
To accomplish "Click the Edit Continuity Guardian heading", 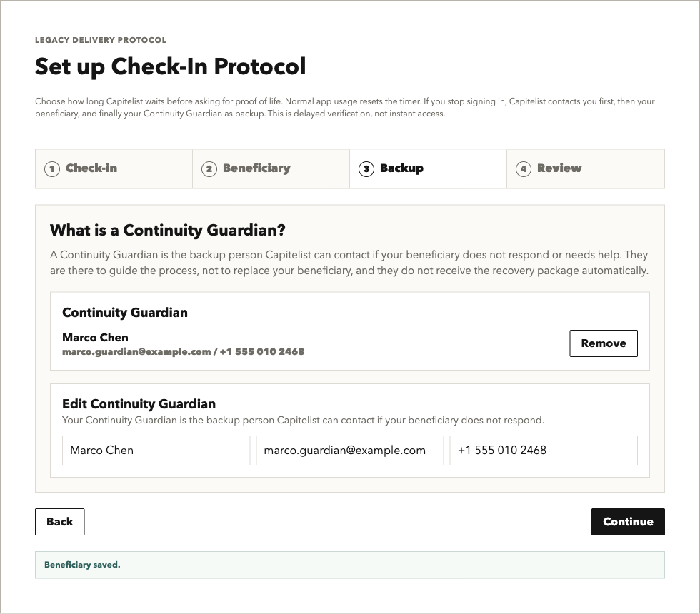I will (x=139, y=404).
